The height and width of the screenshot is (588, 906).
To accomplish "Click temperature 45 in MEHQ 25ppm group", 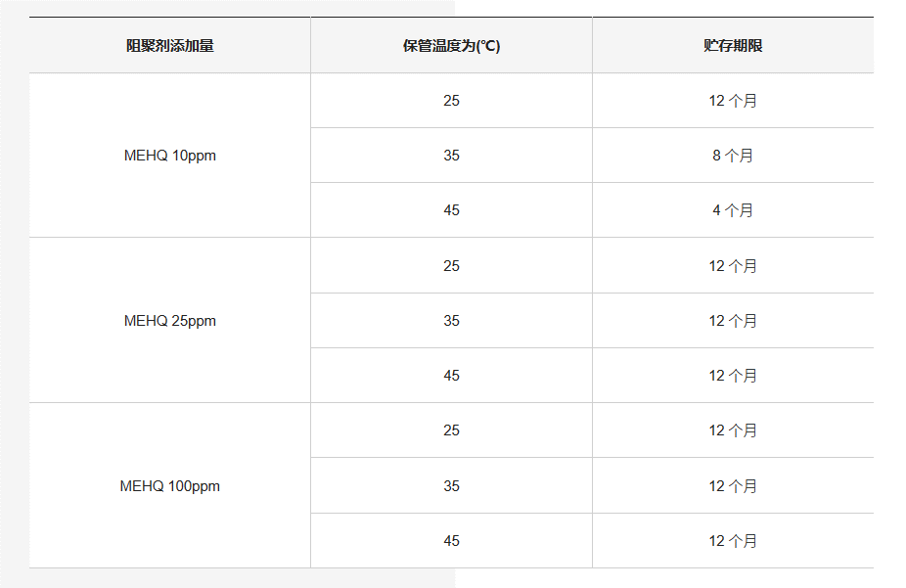I will point(451,376).
